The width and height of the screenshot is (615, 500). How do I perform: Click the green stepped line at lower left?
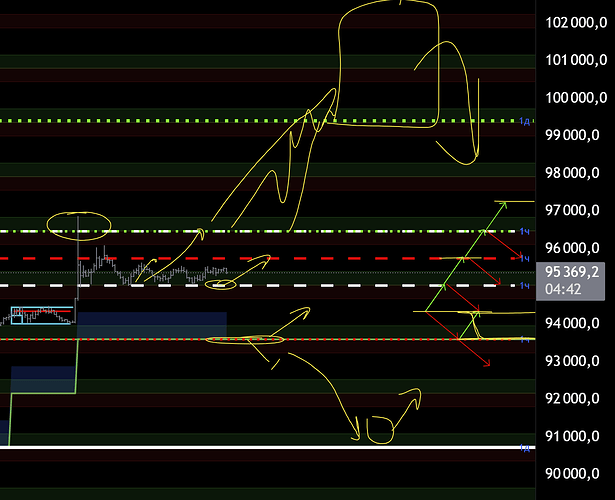click(x=42, y=392)
